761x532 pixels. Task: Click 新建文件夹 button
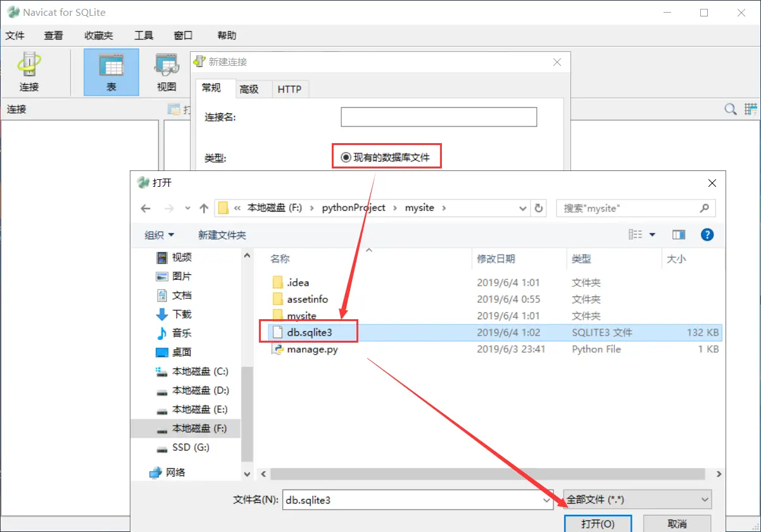coord(222,235)
